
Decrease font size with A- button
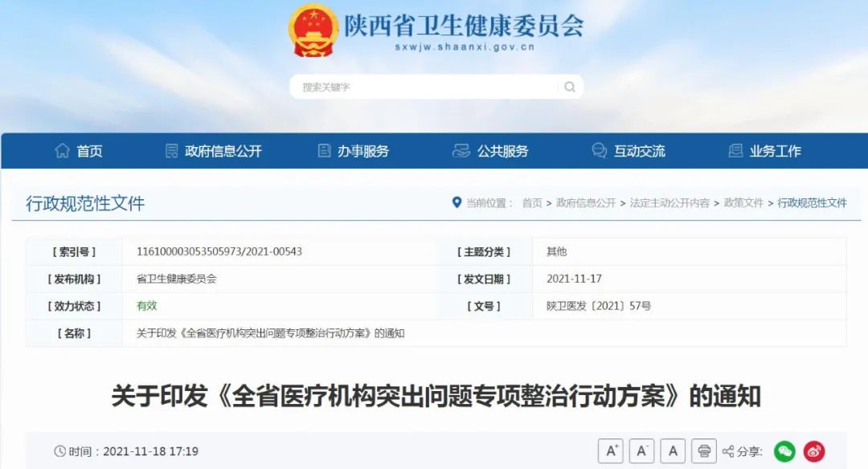pyautogui.click(x=641, y=451)
